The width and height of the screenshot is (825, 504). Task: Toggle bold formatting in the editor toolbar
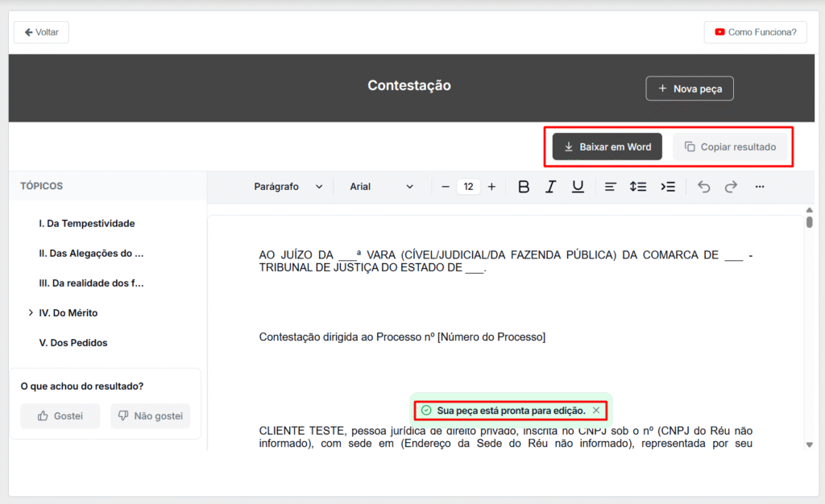(524, 187)
